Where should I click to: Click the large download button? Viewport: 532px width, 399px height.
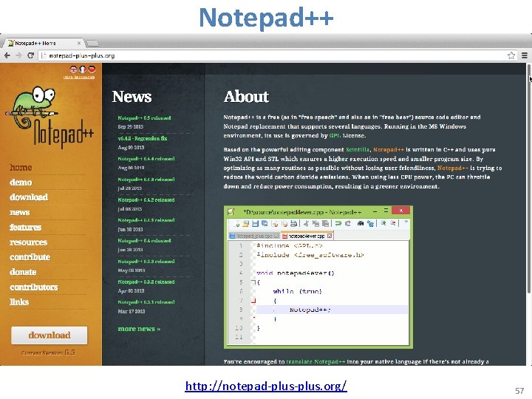pos(50,335)
